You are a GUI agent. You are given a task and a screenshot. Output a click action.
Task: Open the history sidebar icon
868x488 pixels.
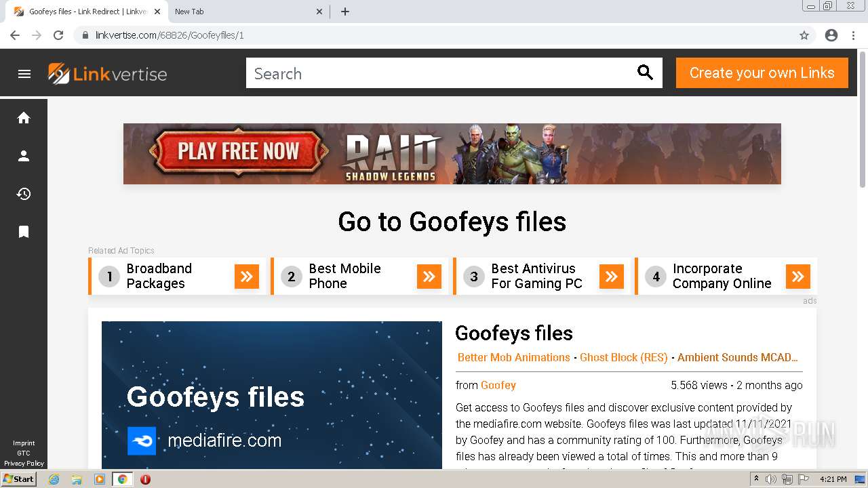click(x=24, y=194)
